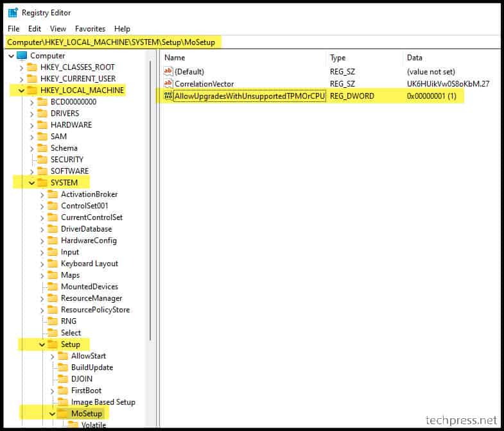Screen dimensions: 504x431
Task: Expand HKEY_CURRENT_USER node
Action: (x=22, y=80)
